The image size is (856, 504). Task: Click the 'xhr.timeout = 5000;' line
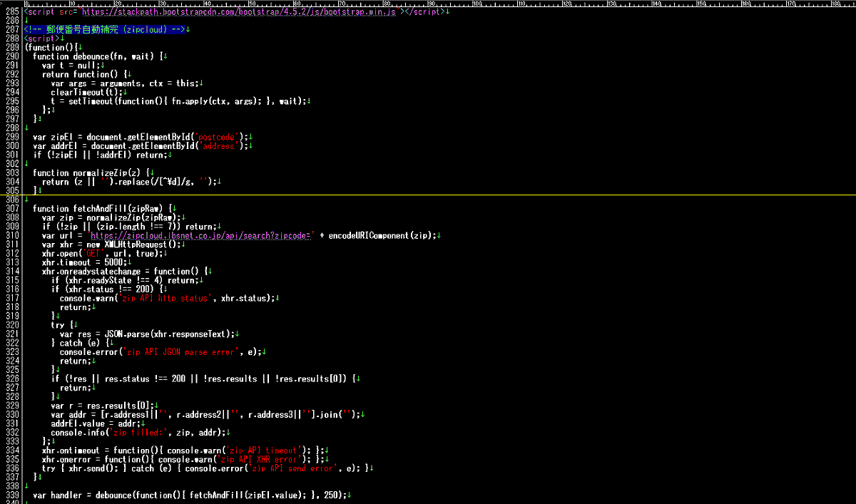click(x=84, y=262)
